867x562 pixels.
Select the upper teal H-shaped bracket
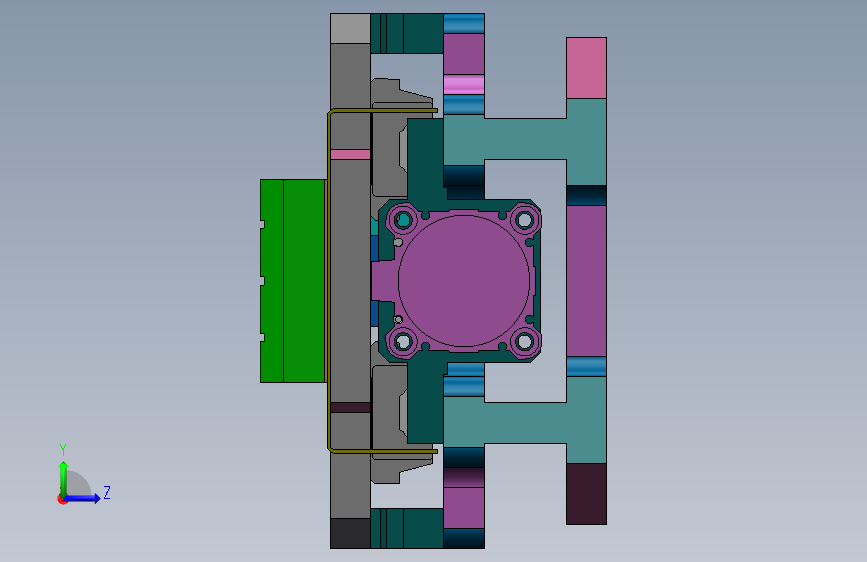(525, 139)
